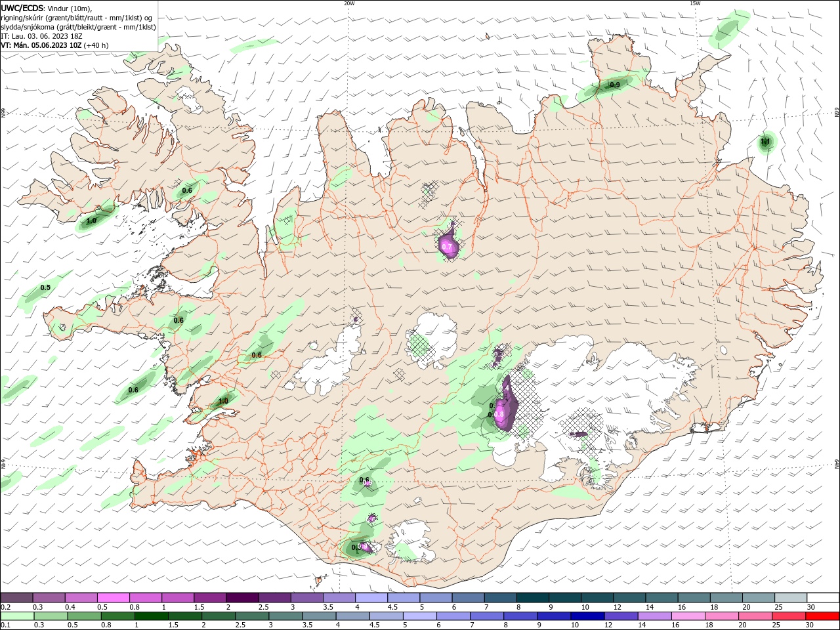
Task: Select the dark navy blue rain legend swatch
Action: pos(586,616)
